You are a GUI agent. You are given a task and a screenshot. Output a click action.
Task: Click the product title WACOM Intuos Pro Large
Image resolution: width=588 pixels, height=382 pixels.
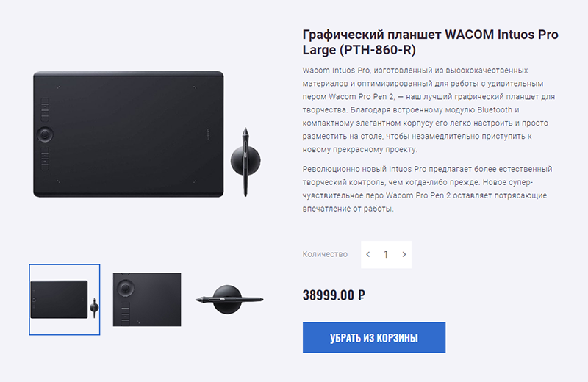click(x=431, y=42)
